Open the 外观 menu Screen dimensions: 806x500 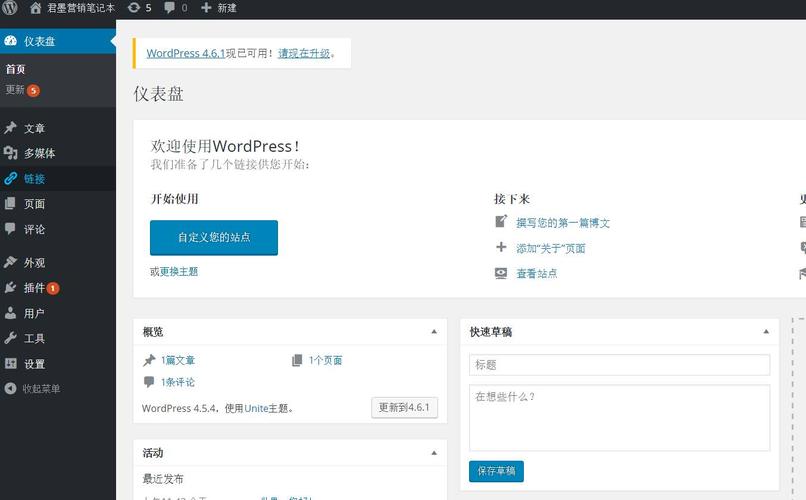[x=58, y=262]
